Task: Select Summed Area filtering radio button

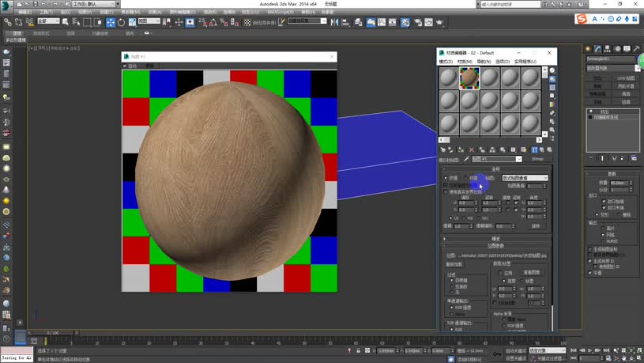Action: click(x=451, y=286)
